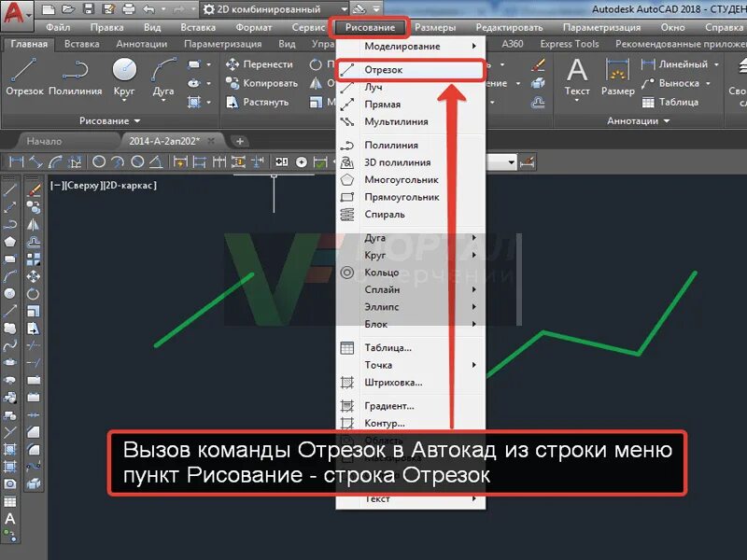The image size is (747, 560).
Task: Switch to the Аннотации ribbon tab
Action: (x=142, y=44)
